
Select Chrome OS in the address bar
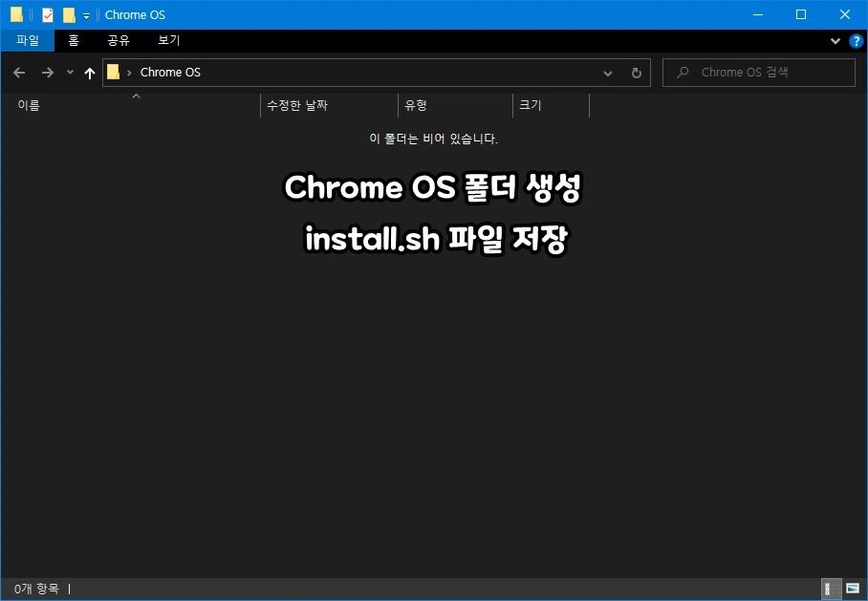170,73
